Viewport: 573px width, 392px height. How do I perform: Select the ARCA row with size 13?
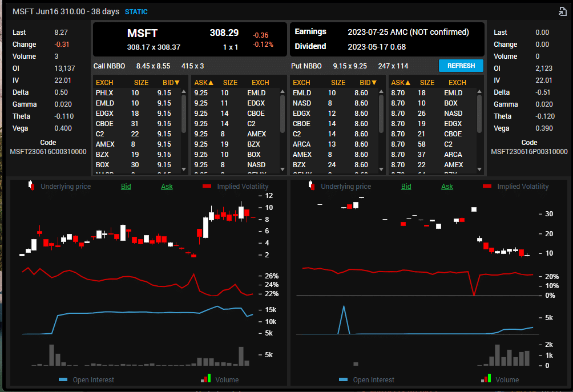pyautogui.click(x=334, y=144)
